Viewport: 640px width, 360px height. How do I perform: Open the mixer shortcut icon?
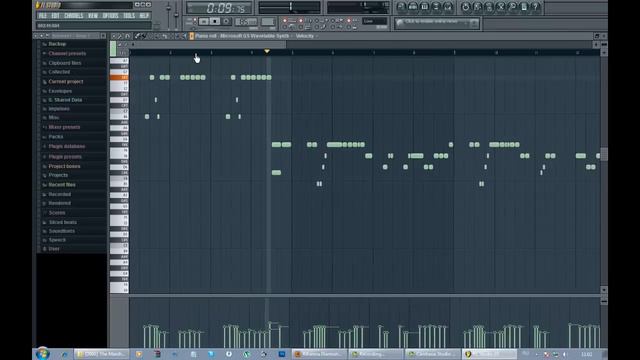coord(448,7)
